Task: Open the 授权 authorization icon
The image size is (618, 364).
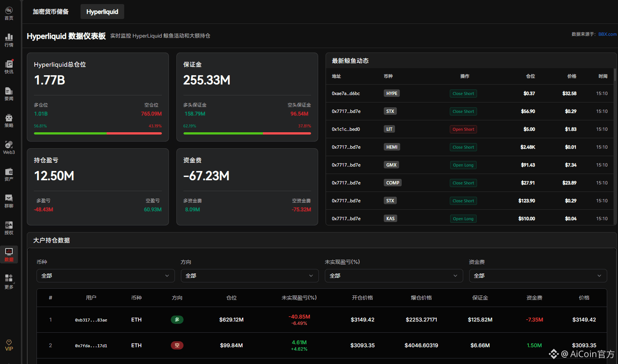Action: point(9,227)
